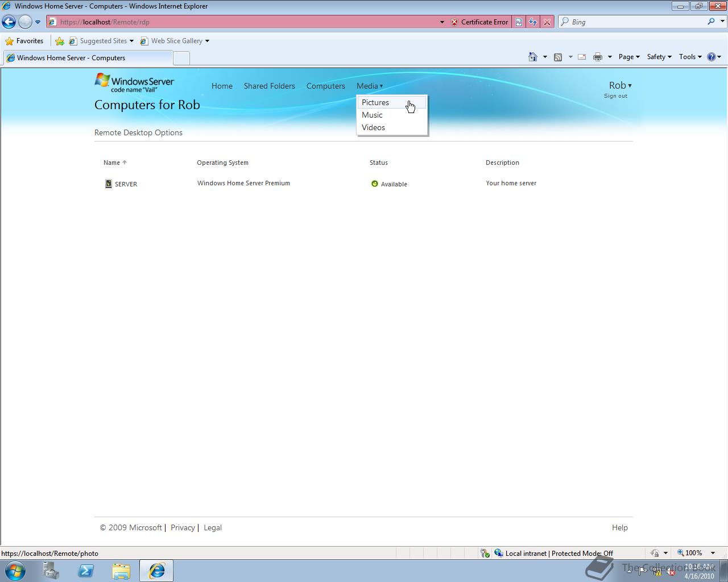Viewport: 728px width, 582px height.
Task: Open the Legal footer link
Action: pos(213,527)
